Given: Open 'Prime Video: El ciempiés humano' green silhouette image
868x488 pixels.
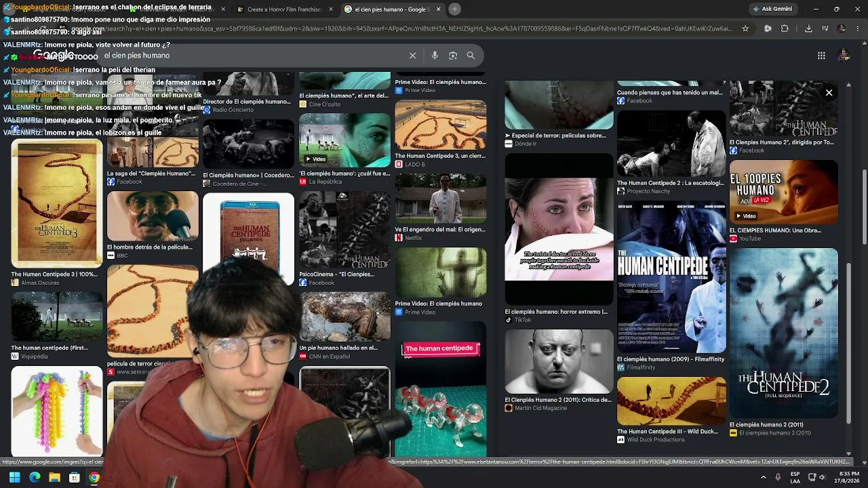Looking at the screenshot, I should (441, 273).
